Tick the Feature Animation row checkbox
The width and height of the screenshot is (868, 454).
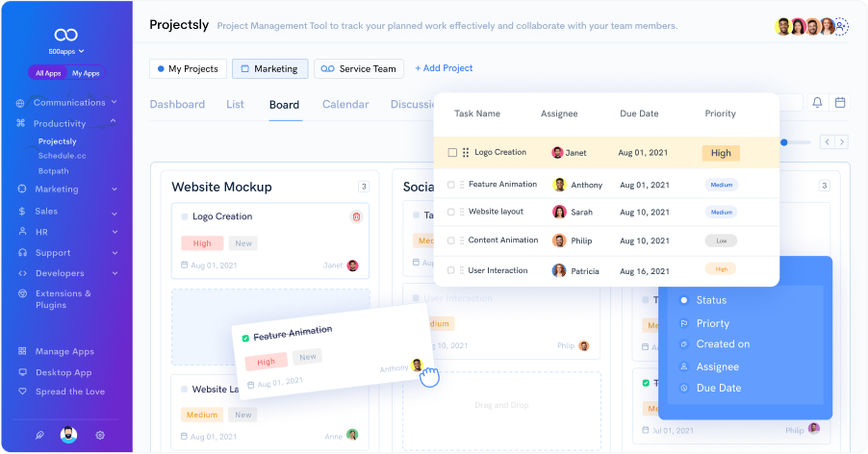452,185
